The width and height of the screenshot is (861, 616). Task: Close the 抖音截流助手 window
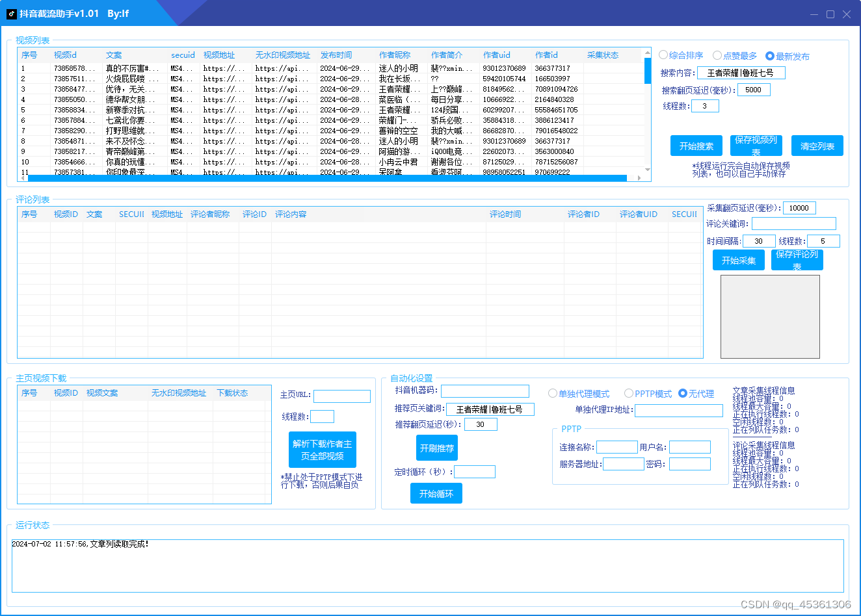pyautogui.click(x=847, y=14)
